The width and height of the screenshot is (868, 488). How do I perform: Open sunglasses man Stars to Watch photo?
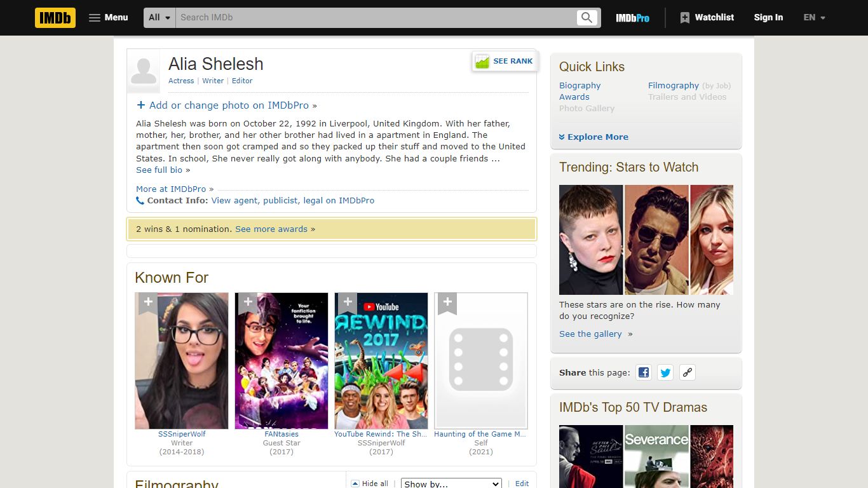[x=656, y=240]
